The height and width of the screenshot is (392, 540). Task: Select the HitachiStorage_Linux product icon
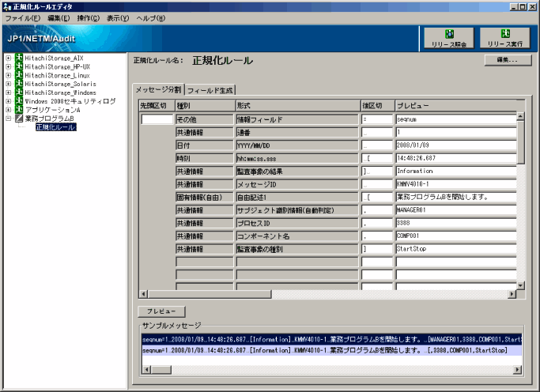tap(19, 75)
